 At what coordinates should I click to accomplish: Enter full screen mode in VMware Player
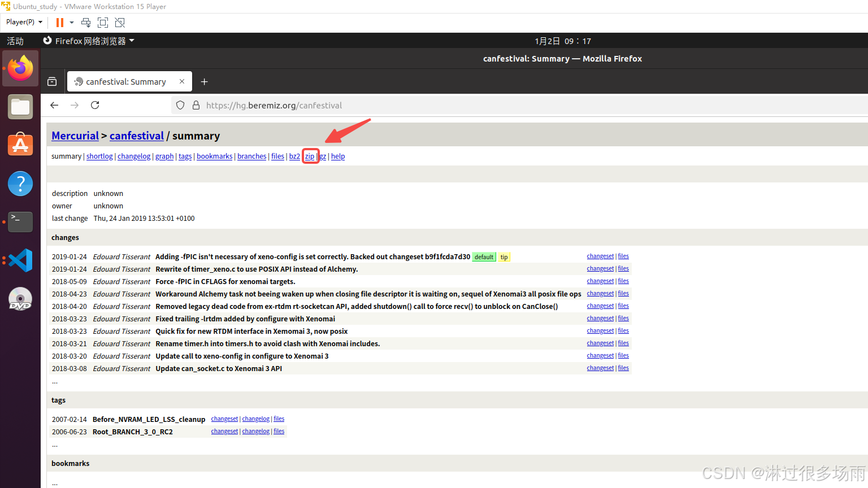[x=103, y=23]
